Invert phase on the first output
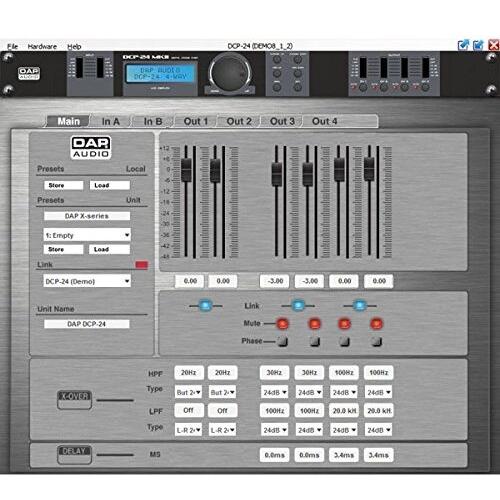The height and width of the screenshot is (500, 500). (283, 341)
